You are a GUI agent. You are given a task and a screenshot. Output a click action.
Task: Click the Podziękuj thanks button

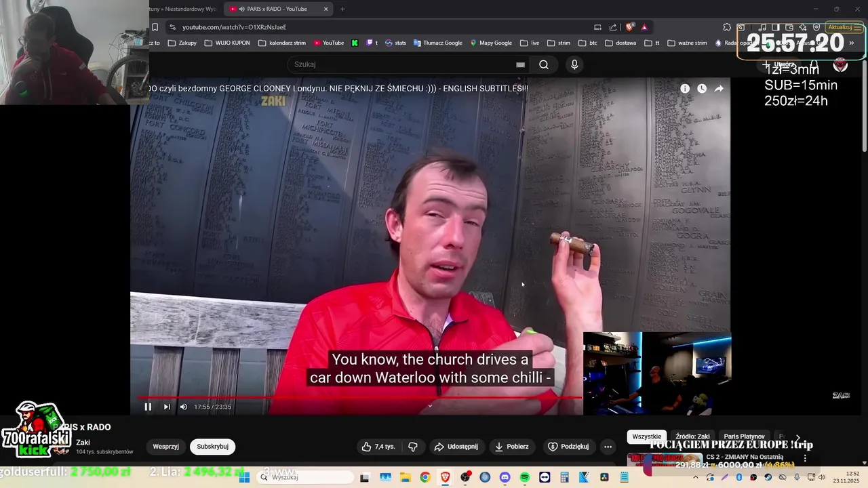[568, 447]
